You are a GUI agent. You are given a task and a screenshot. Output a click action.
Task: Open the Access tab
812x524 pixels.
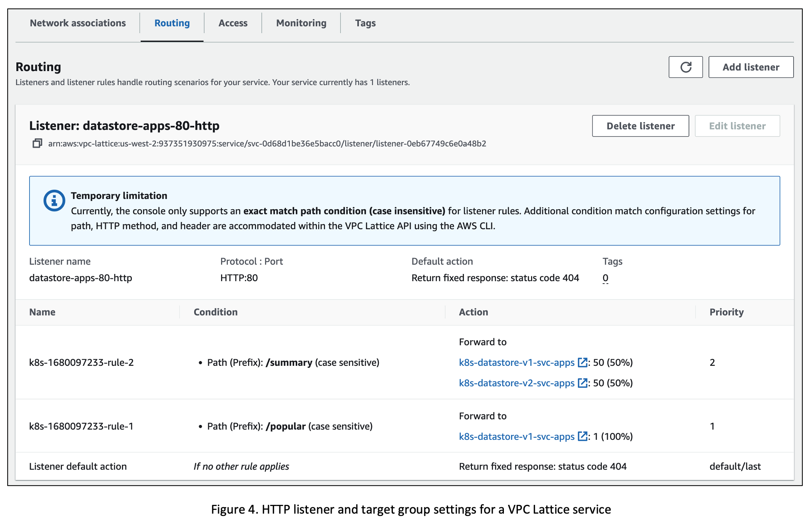click(x=233, y=23)
